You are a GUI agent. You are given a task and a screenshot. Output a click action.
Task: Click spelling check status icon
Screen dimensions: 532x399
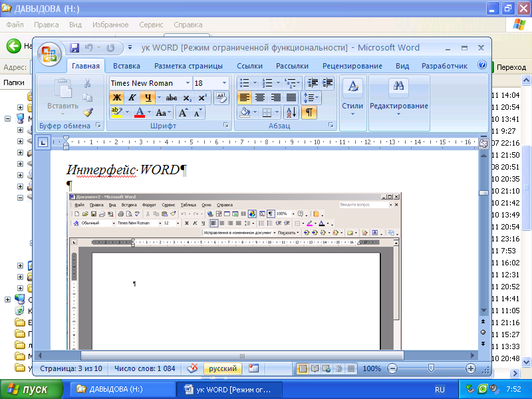tap(192, 368)
